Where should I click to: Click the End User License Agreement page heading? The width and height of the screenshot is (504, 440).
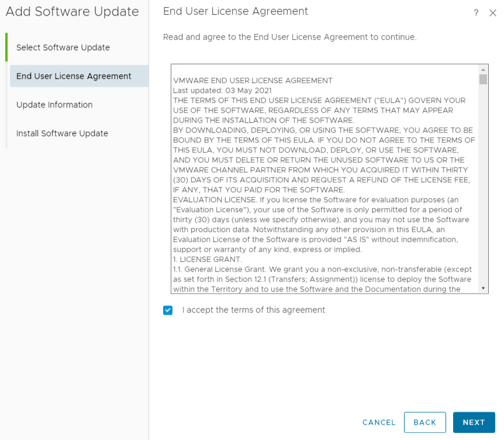point(235,11)
